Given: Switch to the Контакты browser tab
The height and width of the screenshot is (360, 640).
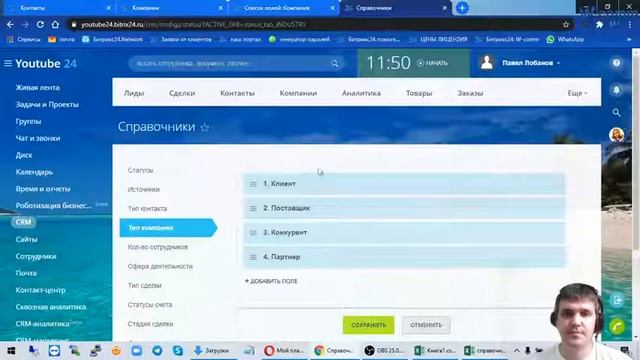Looking at the screenshot, I should pos(58,8).
